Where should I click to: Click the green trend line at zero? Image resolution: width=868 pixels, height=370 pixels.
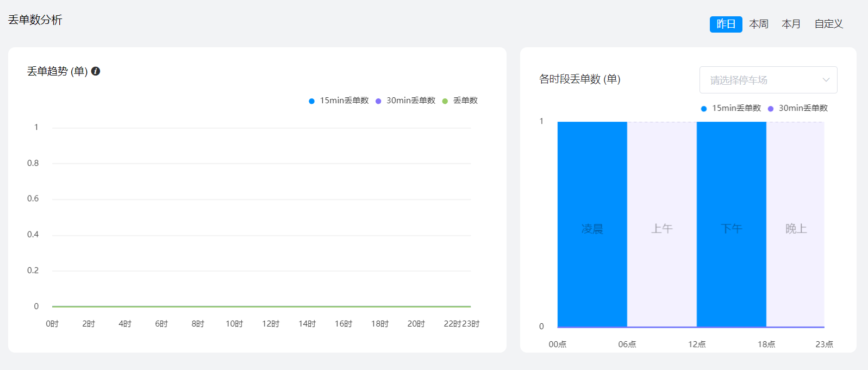pyautogui.click(x=261, y=306)
